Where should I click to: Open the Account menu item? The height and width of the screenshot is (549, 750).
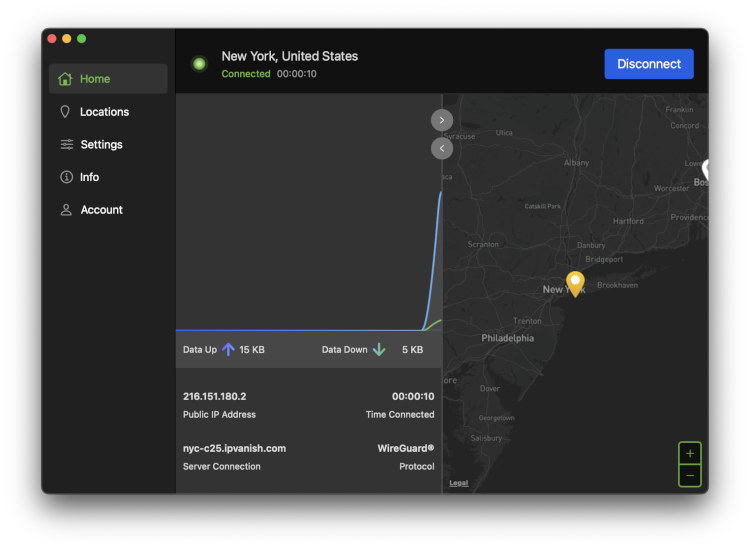coord(108,210)
